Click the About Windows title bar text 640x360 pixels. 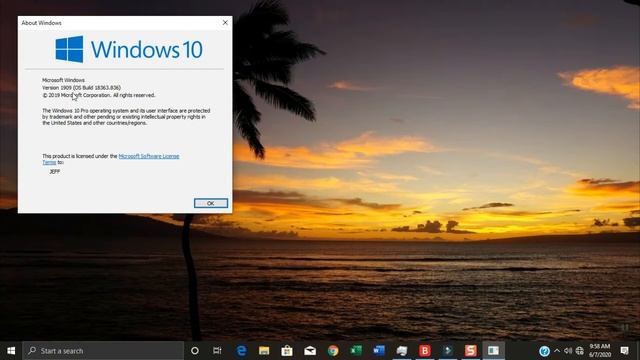click(42, 23)
